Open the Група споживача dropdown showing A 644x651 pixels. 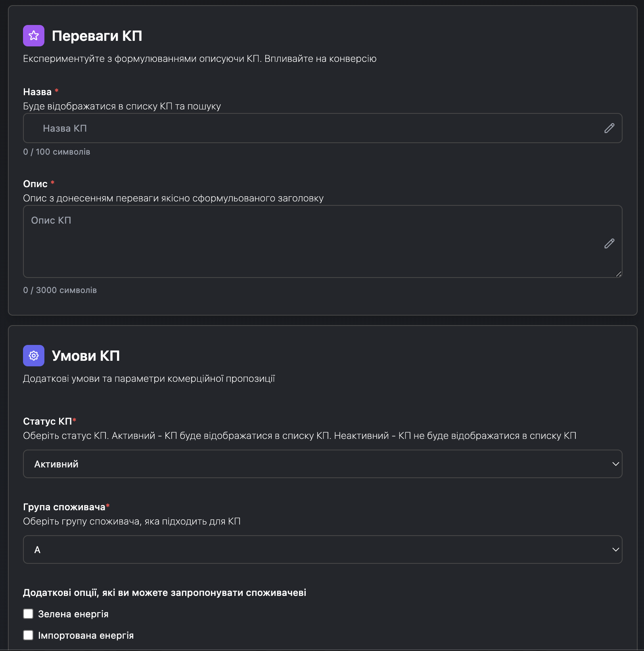coord(317,550)
